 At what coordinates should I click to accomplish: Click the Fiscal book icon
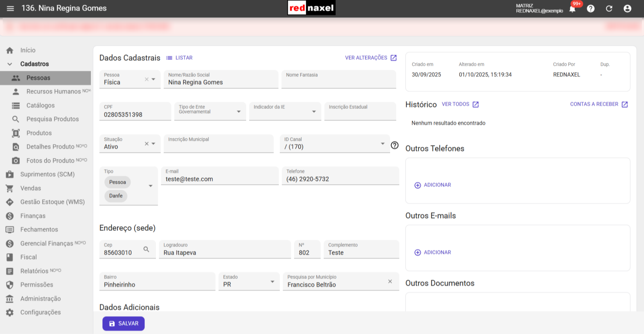pyautogui.click(x=10, y=257)
